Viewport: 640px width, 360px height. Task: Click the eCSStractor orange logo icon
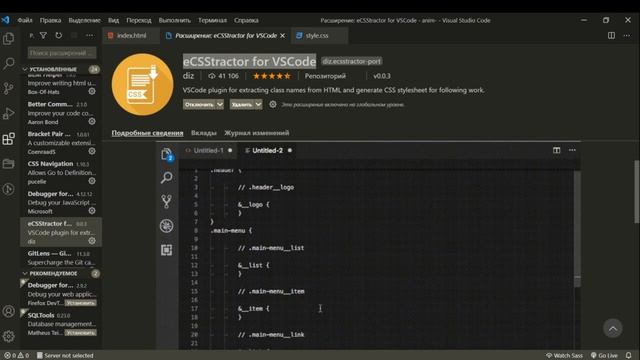(142, 84)
